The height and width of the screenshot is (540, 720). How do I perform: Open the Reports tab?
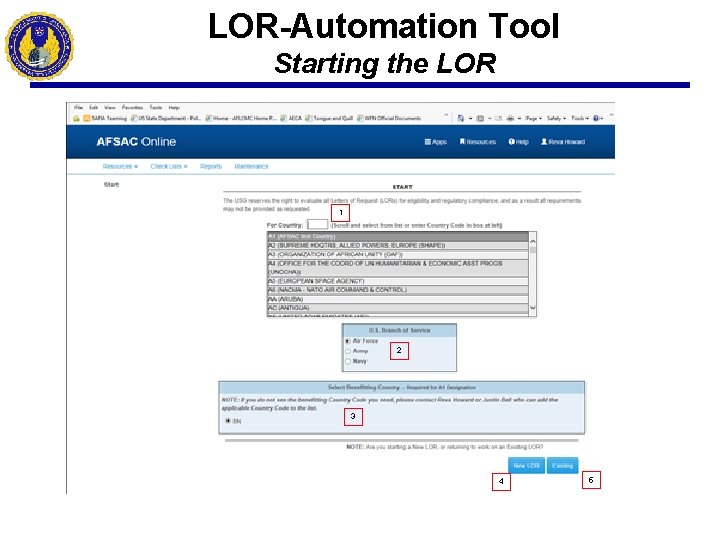click(x=211, y=166)
